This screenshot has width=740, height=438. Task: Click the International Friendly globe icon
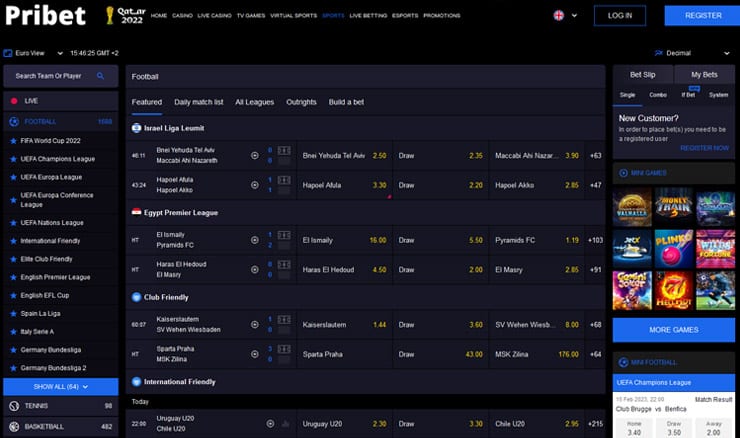tap(136, 382)
